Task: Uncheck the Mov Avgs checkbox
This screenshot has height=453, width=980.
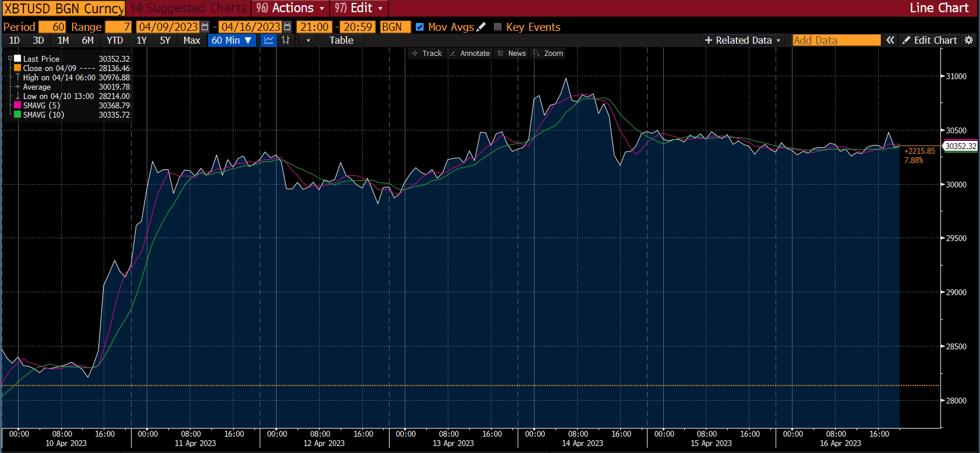Action: (419, 27)
